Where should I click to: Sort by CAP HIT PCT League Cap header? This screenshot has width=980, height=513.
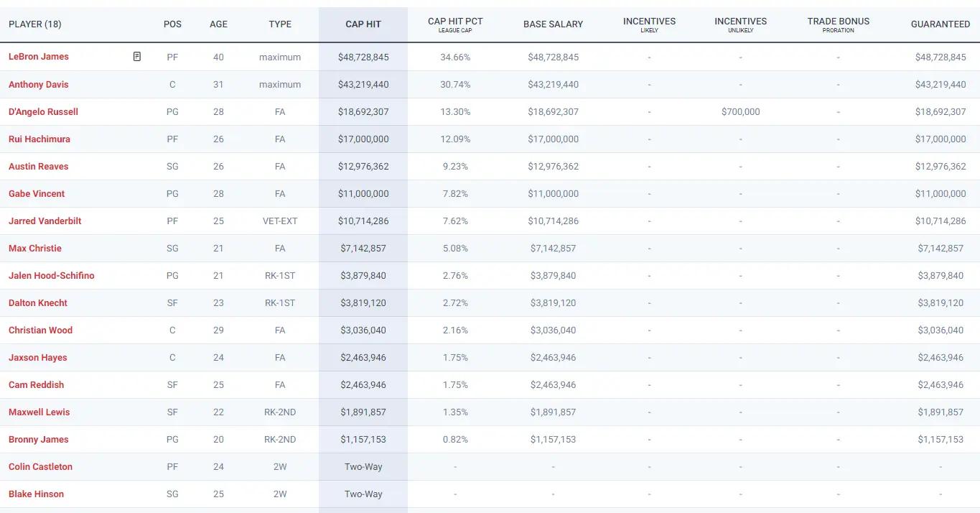[455, 24]
